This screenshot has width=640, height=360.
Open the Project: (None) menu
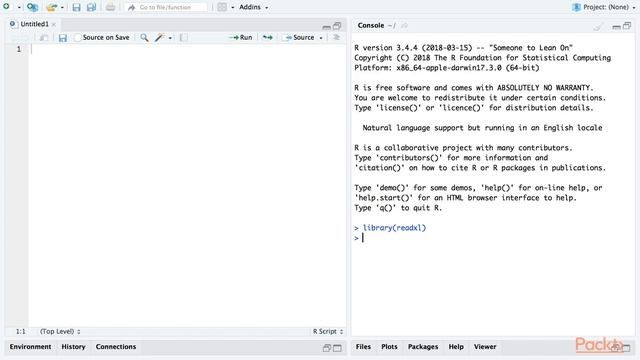click(x=604, y=7)
